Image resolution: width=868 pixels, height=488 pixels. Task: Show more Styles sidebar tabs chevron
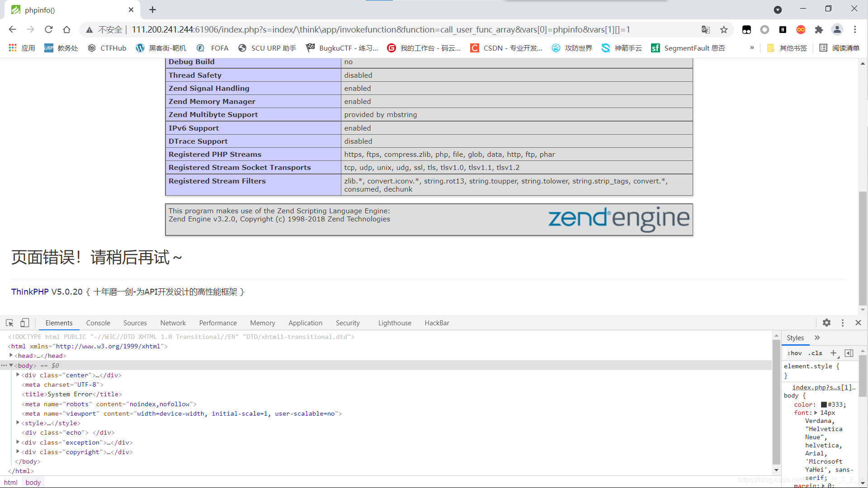click(x=817, y=338)
